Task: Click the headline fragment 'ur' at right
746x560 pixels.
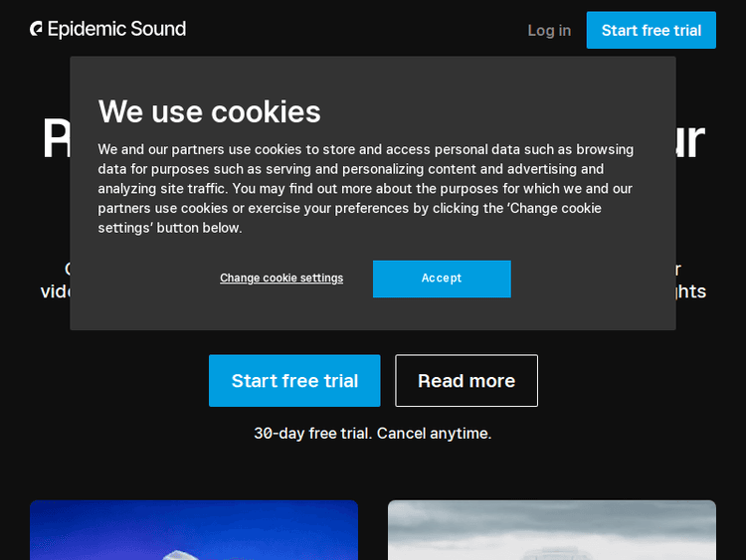Action: point(691,140)
